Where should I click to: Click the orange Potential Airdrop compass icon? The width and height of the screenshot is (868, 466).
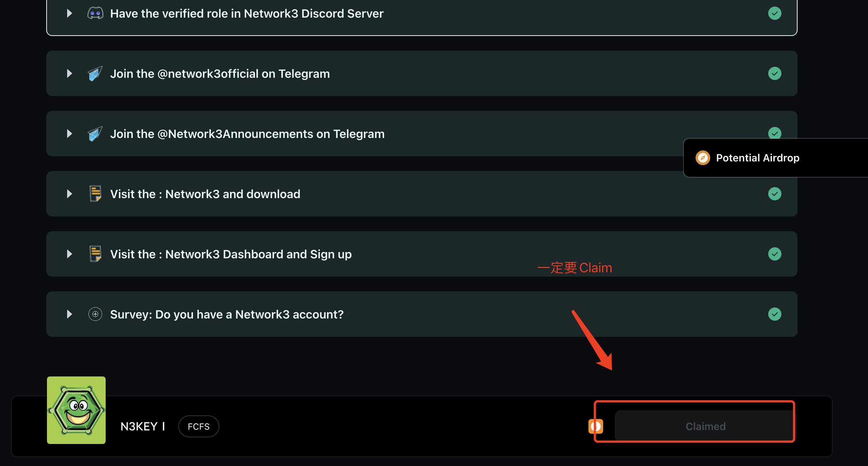click(x=703, y=158)
